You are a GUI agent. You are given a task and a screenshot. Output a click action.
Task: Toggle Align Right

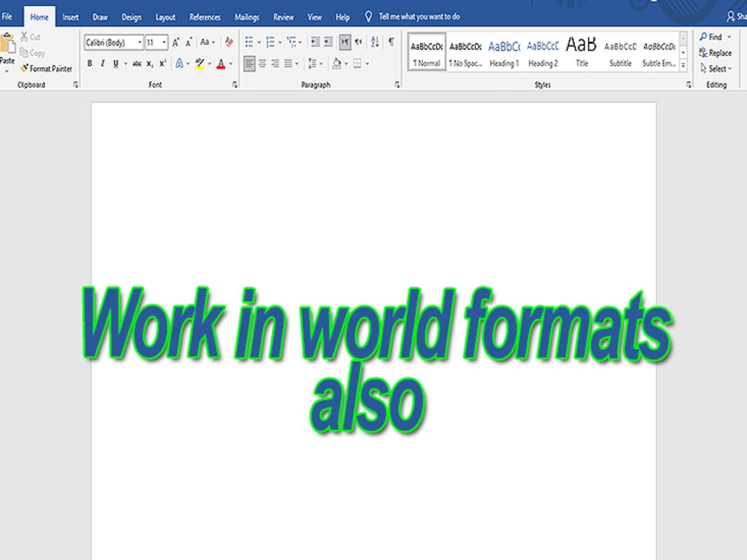tap(276, 63)
